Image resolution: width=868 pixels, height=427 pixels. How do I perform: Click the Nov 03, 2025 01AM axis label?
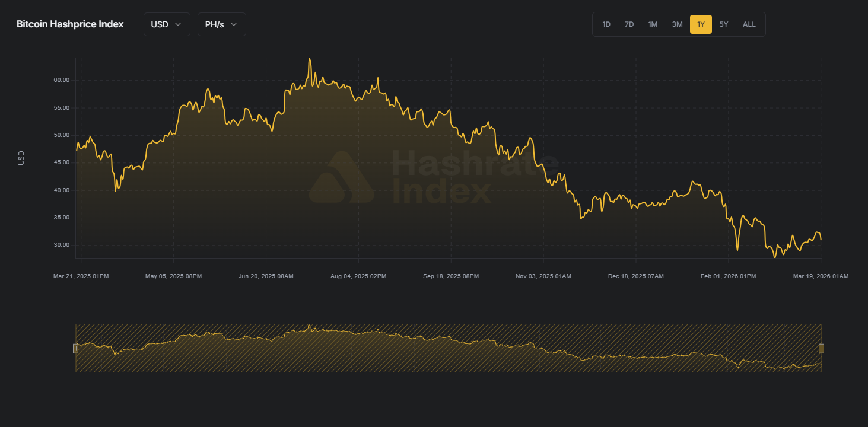543,276
